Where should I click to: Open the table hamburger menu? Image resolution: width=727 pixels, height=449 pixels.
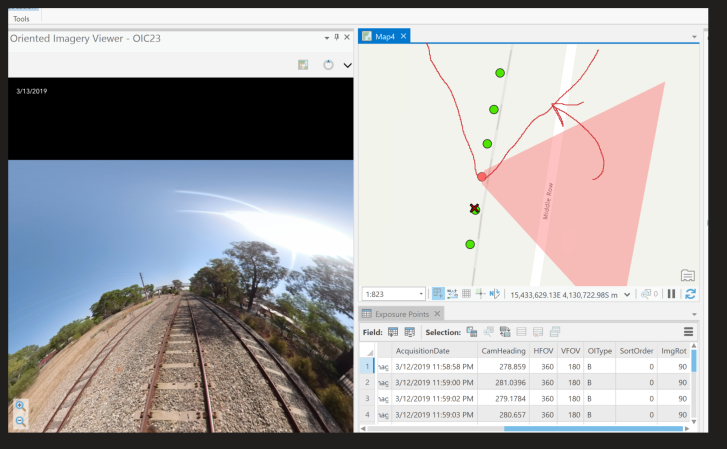coord(689,332)
